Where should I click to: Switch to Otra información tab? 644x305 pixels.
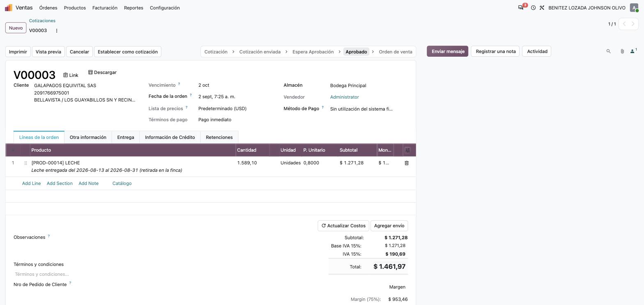[88, 137]
